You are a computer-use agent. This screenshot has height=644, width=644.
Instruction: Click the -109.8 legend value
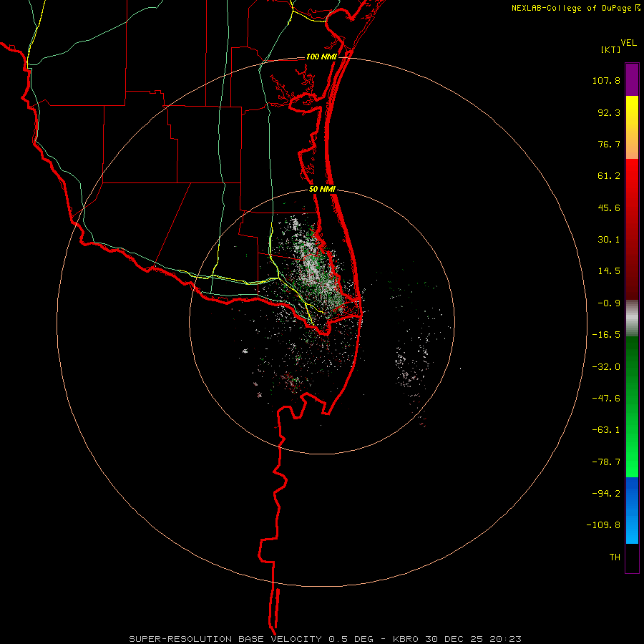point(603,525)
